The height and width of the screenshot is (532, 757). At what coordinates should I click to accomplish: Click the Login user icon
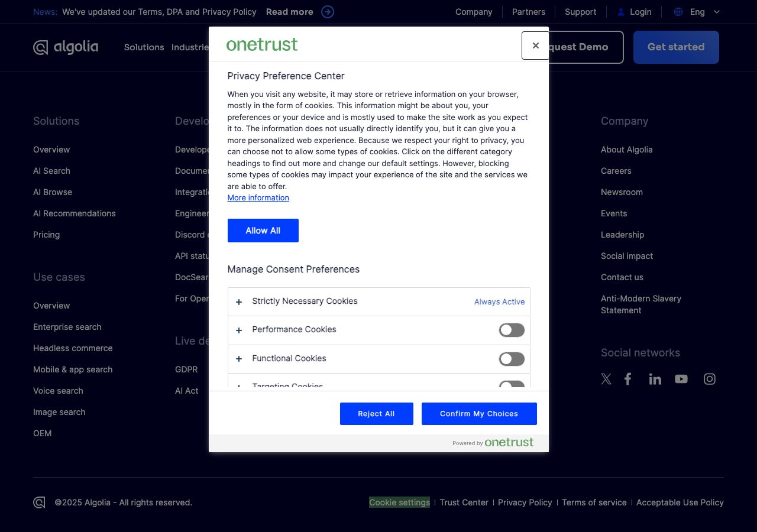(621, 12)
